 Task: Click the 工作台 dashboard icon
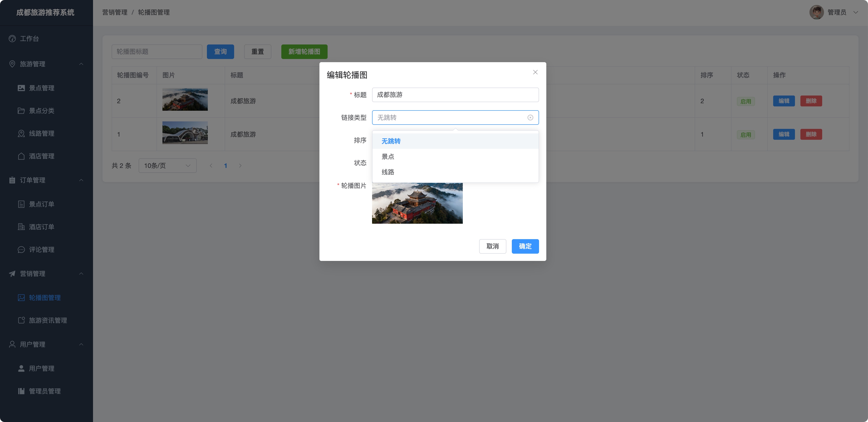click(12, 38)
